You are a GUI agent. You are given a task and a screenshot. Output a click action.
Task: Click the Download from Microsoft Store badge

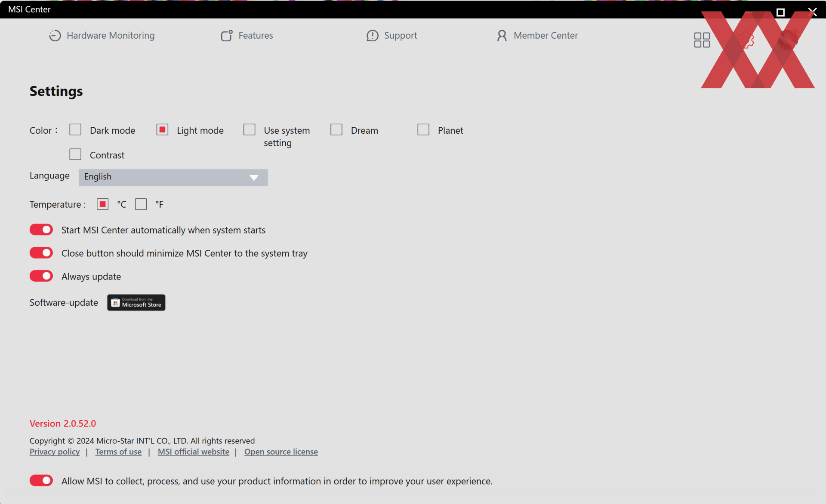136,302
